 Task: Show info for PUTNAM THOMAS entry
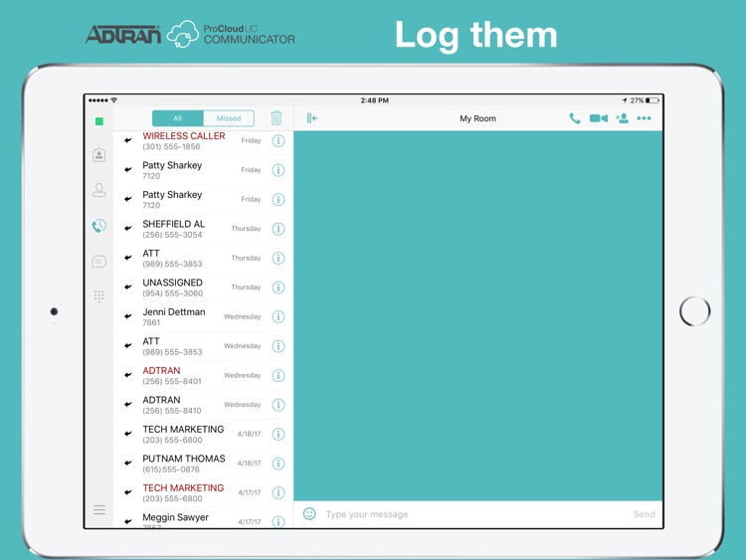pos(279,464)
